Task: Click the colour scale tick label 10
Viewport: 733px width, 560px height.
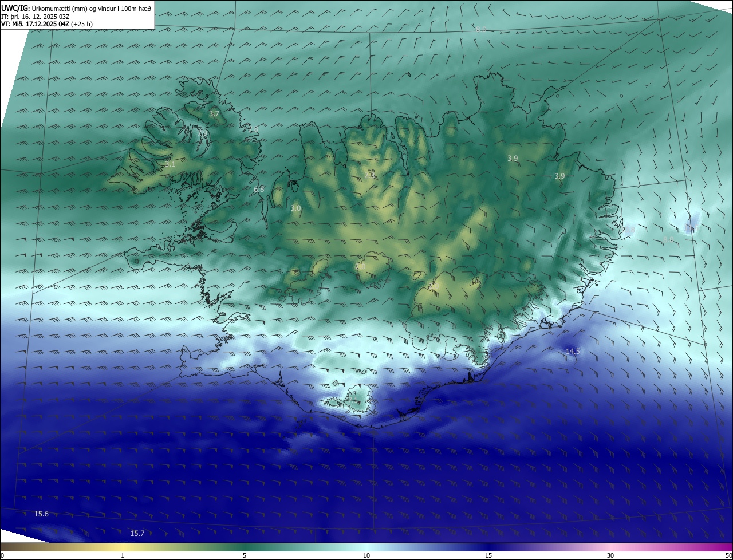Action: click(x=366, y=555)
